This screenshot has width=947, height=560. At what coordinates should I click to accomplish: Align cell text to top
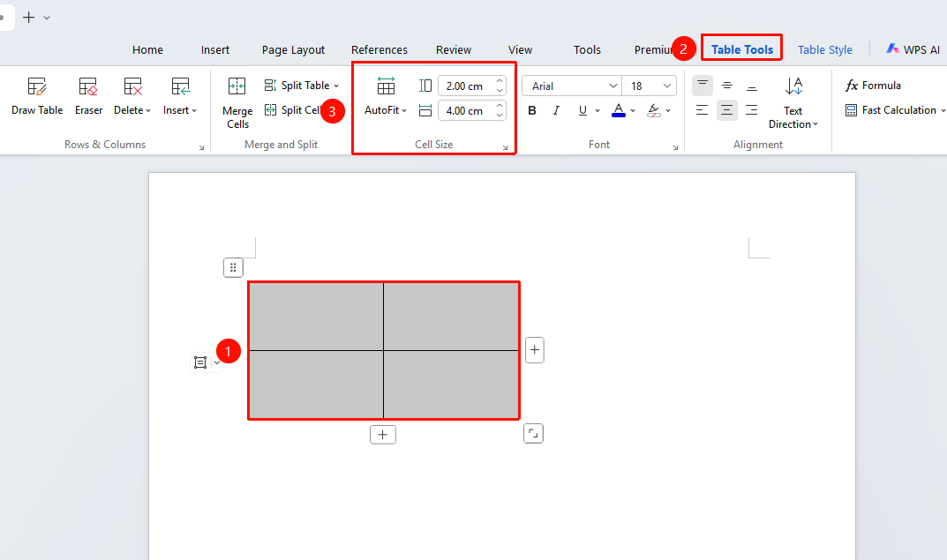[x=702, y=86]
